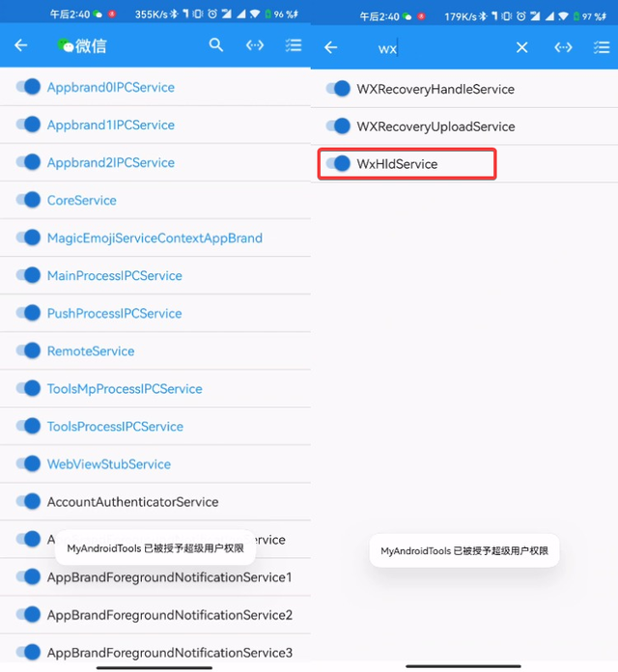Toggle the WXRecoveryUploadService switch

(x=338, y=126)
